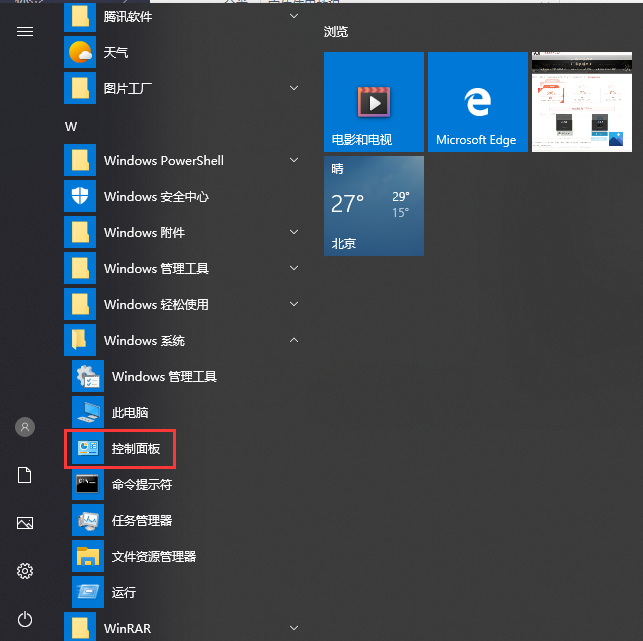643x641 pixels.
Task: Open Windows 安全中心 shield icon
Action: pyautogui.click(x=80, y=196)
